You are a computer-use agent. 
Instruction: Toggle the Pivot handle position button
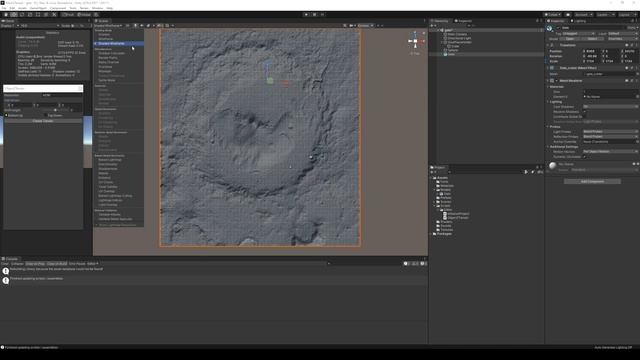68,15
